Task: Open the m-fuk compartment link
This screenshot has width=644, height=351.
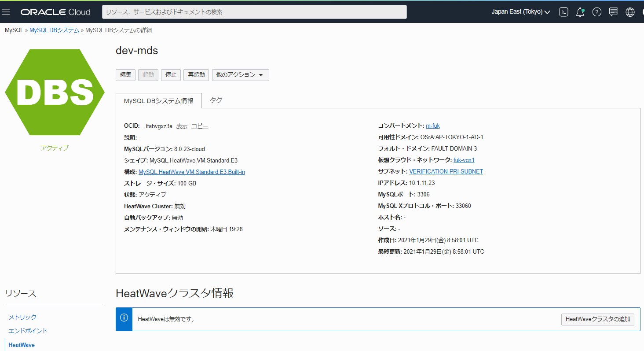Action: pyautogui.click(x=433, y=126)
